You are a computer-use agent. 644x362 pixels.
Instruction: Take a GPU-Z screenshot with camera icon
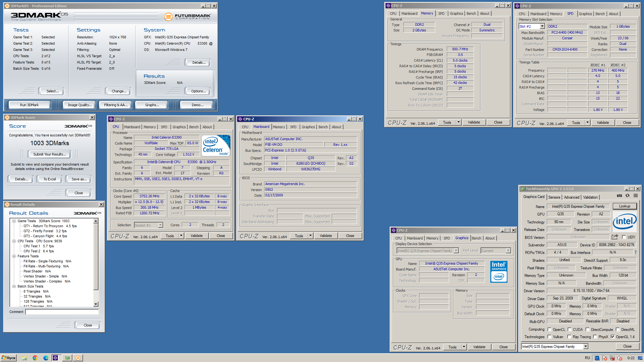coord(619,196)
